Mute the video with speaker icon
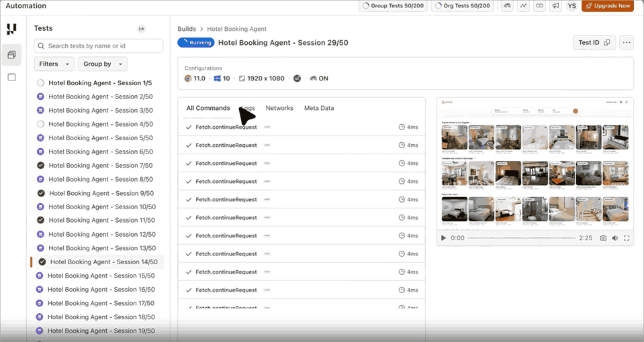The image size is (644, 342). click(615, 238)
